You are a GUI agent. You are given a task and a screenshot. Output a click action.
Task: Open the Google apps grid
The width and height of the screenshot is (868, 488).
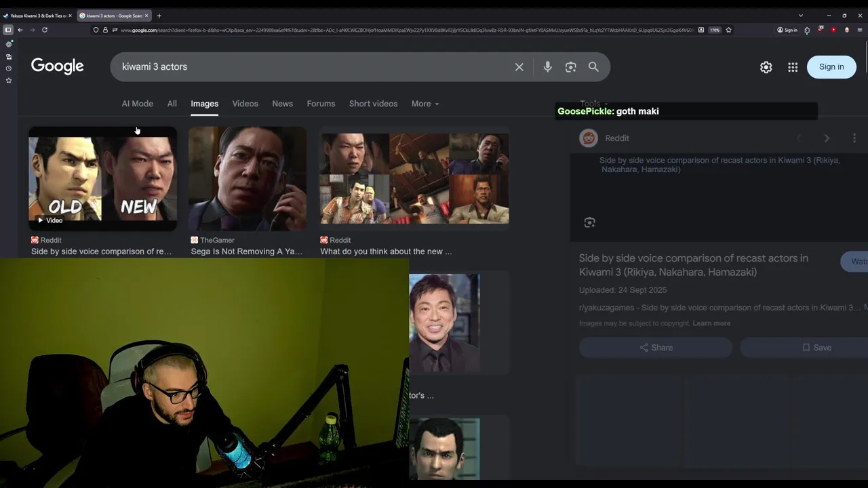click(793, 67)
